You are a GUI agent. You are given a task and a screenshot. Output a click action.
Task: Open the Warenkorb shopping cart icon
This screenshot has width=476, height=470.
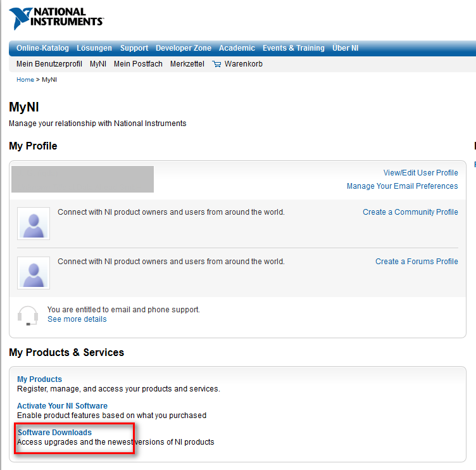click(x=216, y=64)
